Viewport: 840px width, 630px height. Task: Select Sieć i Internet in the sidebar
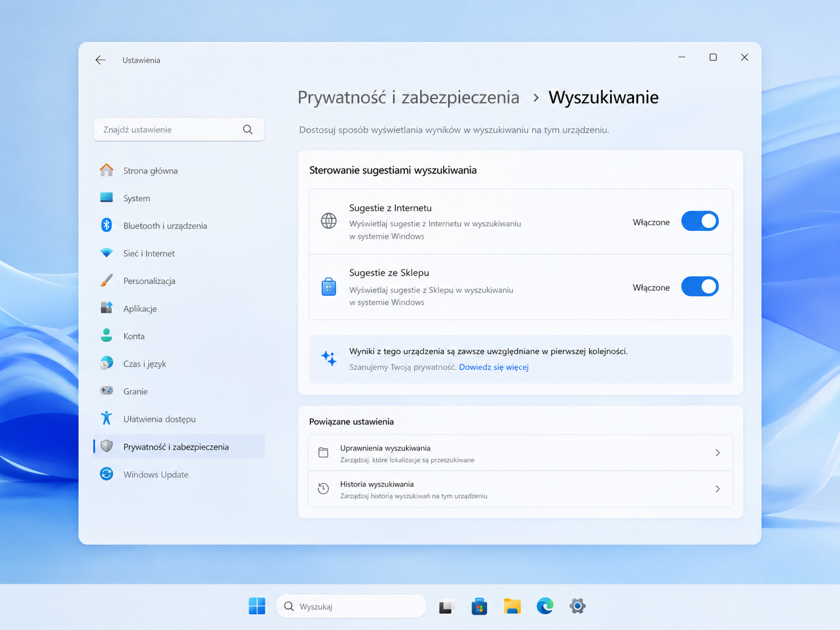pyautogui.click(x=179, y=253)
